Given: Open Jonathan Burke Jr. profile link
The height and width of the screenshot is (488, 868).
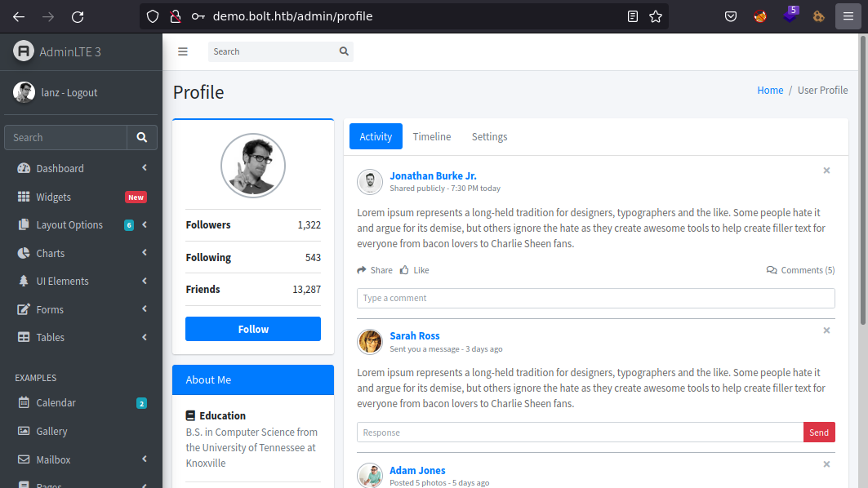Looking at the screenshot, I should [x=433, y=175].
